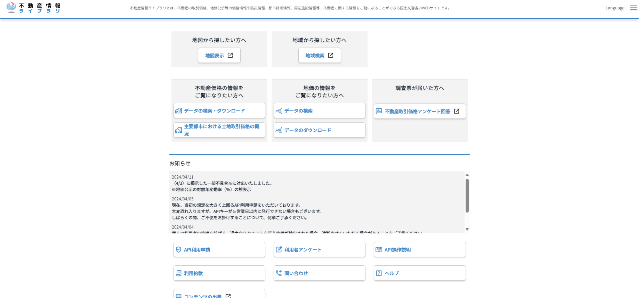The height and width of the screenshot is (298, 644).
Task: Open the コンテンツの出典 link
Action: (219, 296)
